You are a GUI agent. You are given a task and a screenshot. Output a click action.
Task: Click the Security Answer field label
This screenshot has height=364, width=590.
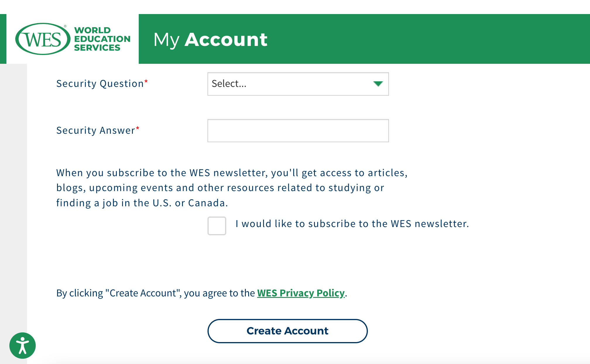click(x=95, y=131)
